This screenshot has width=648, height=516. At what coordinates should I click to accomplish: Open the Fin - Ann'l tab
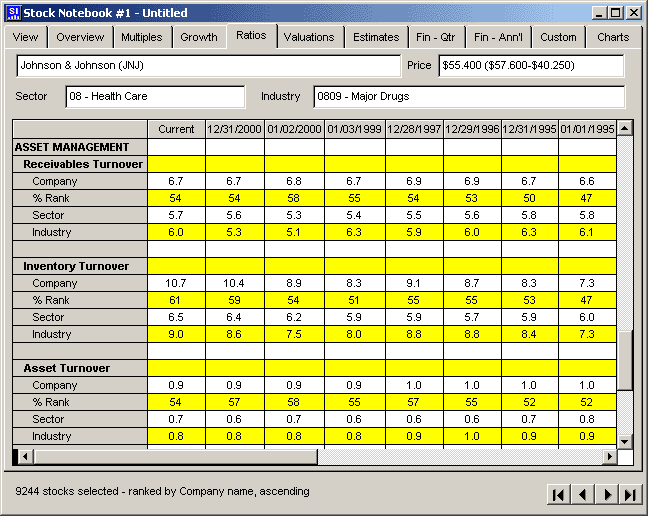[498, 37]
